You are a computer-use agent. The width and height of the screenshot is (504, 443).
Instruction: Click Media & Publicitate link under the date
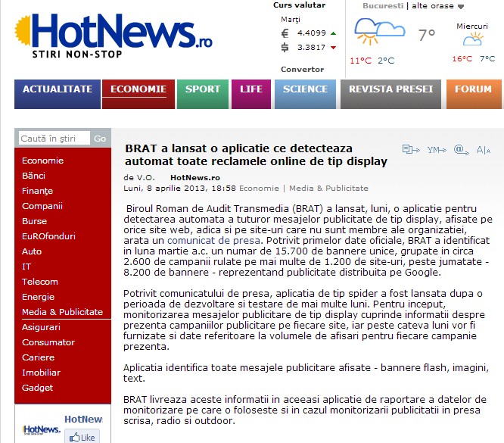(x=328, y=189)
